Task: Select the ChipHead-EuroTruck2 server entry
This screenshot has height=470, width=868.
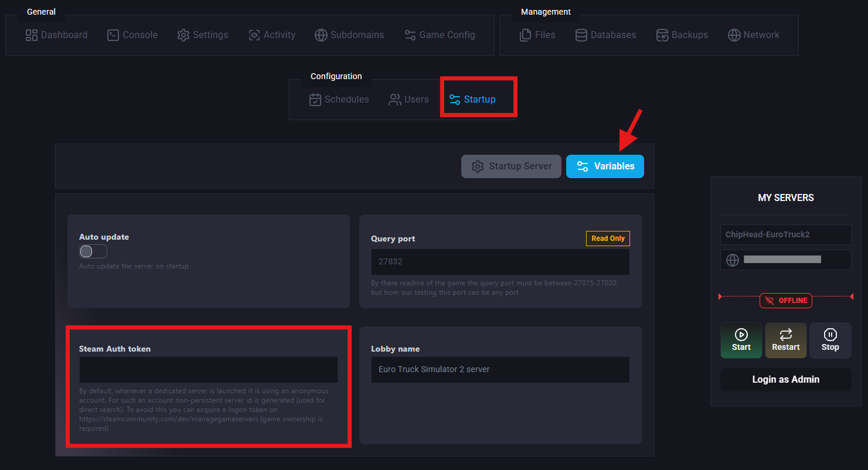Action: 786,234
